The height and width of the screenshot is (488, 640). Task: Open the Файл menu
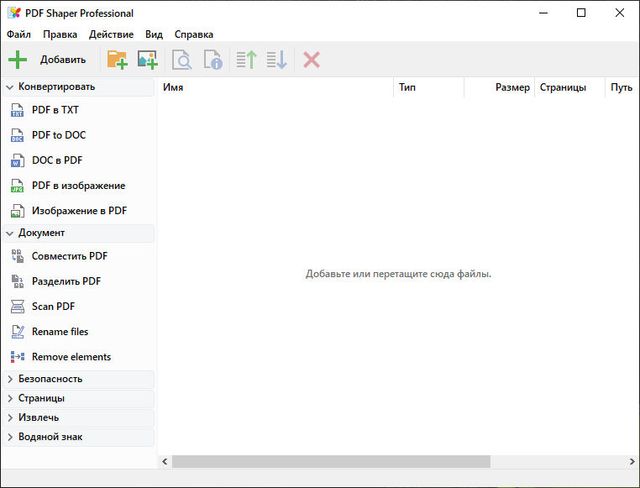click(18, 34)
